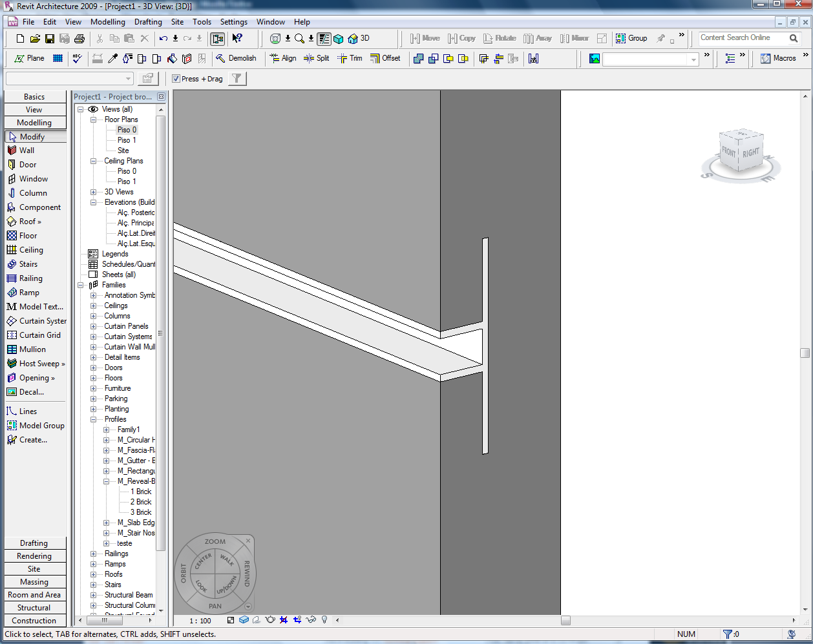Click the ORBIT wedge on navigation wheel
Viewport: 813px width, 644px height.
click(184, 574)
